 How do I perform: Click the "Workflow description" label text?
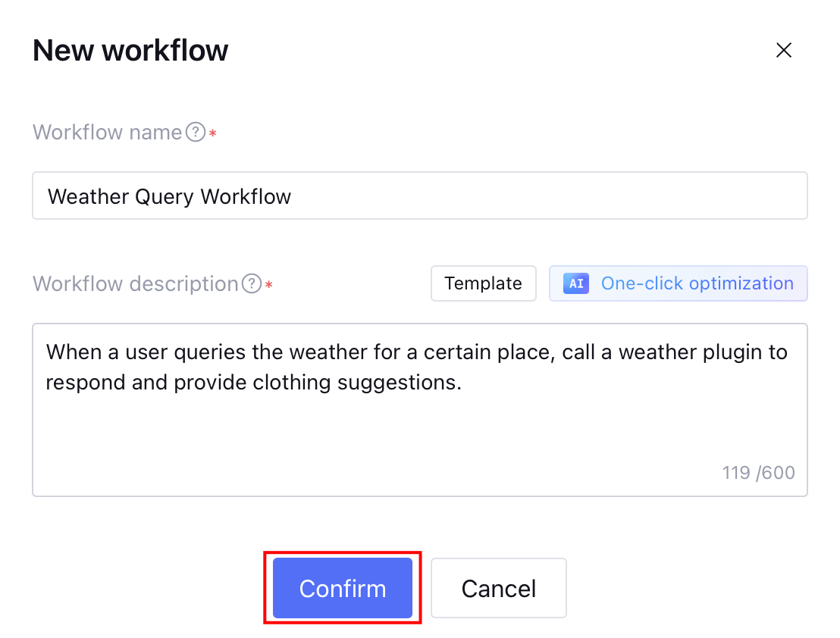pyautogui.click(x=136, y=284)
